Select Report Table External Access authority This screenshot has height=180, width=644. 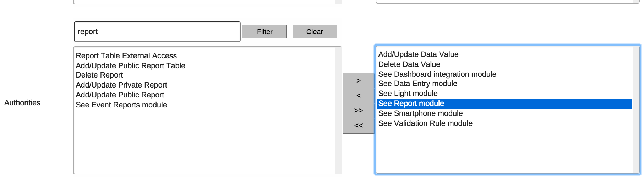[x=126, y=56]
